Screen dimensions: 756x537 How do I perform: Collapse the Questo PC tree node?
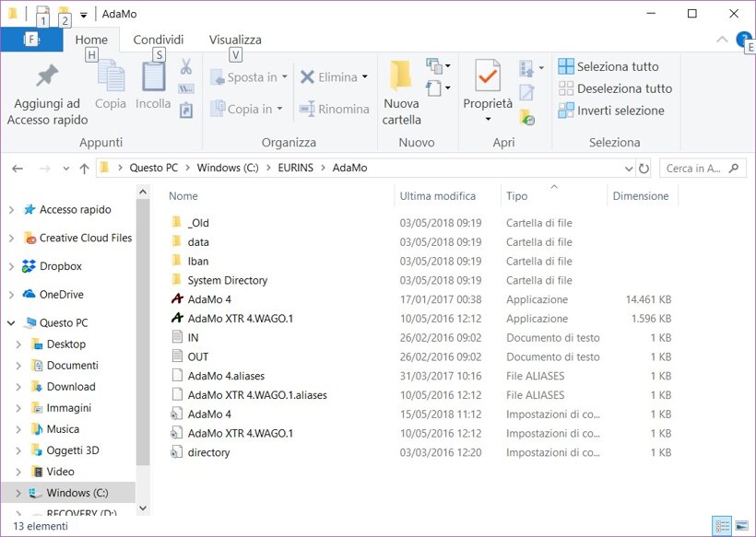(x=11, y=323)
